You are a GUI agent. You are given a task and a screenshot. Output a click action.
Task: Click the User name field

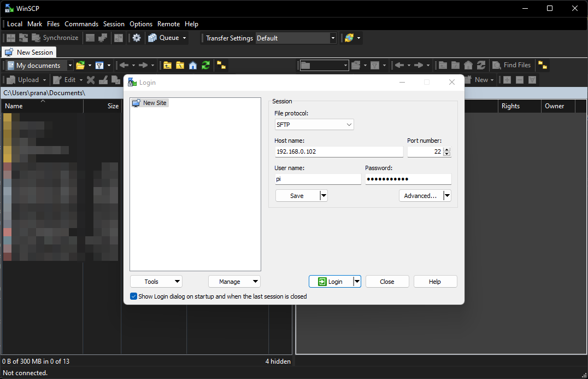click(318, 179)
